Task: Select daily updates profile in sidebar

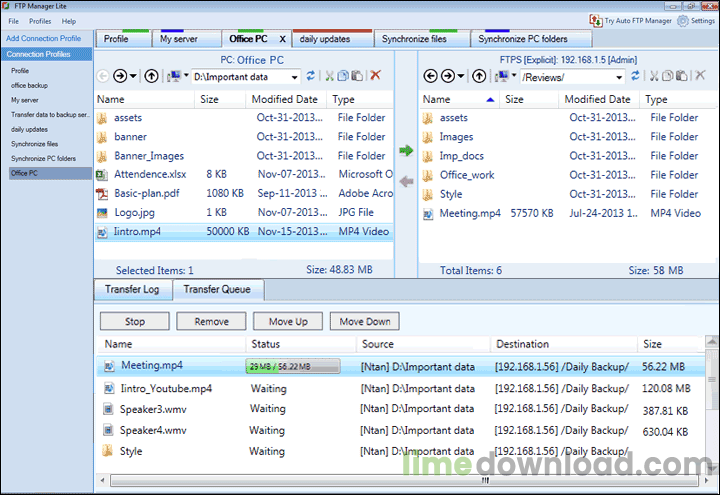Action: (29, 129)
